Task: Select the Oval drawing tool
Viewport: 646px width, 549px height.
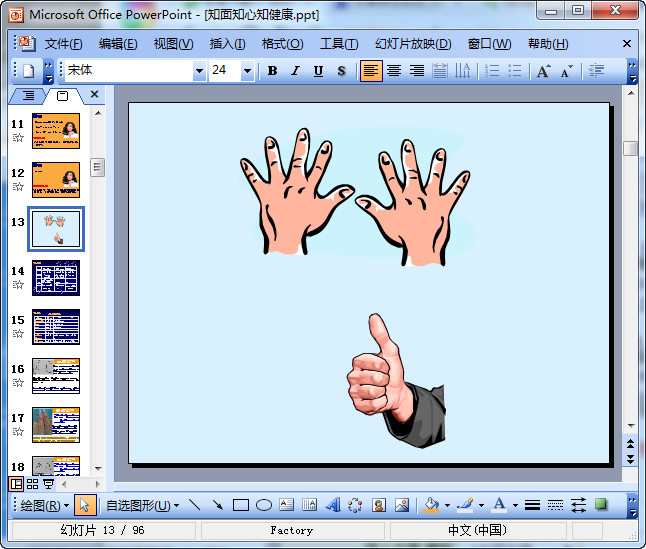Action: 264,505
